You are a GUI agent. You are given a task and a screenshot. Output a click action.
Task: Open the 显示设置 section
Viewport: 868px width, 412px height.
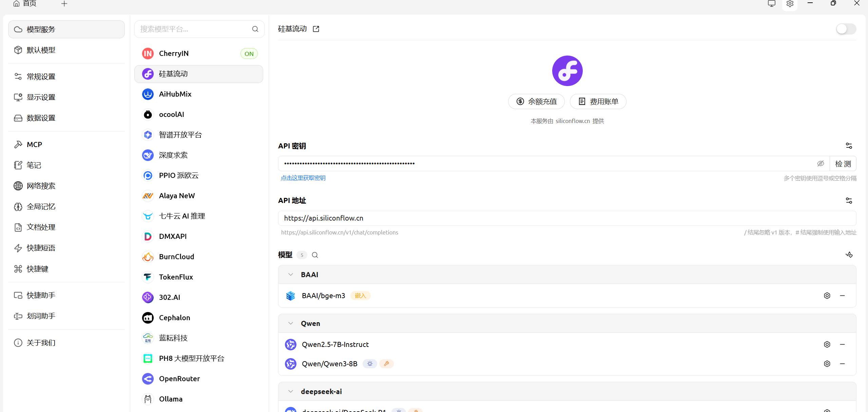[x=66, y=97]
